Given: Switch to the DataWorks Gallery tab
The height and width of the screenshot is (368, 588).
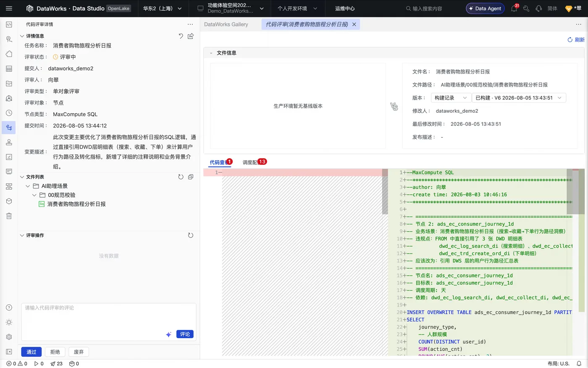Looking at the screenshot, I should (x=226, y=24).
